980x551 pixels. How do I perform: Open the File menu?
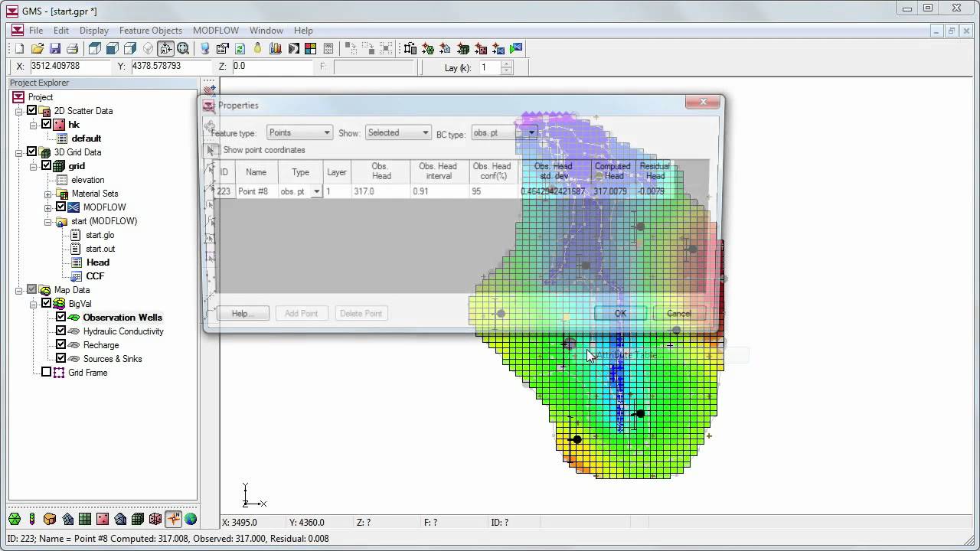click(36, 31)
